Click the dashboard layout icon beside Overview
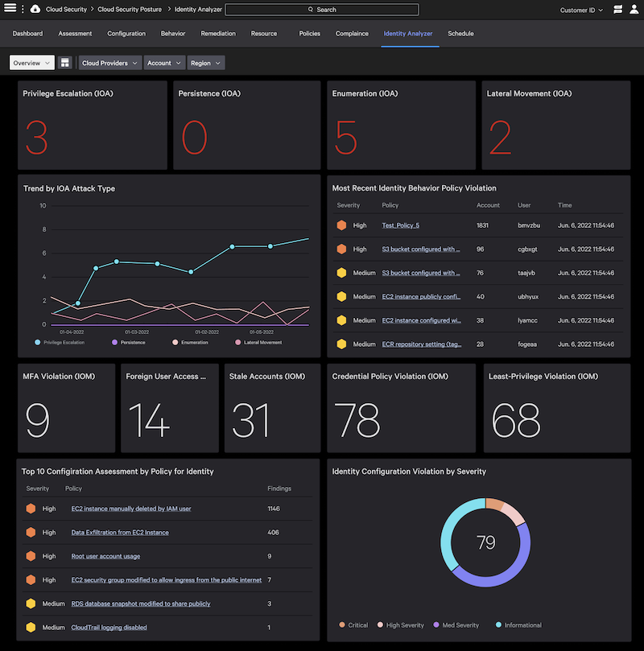 click(x=65, y=62)
